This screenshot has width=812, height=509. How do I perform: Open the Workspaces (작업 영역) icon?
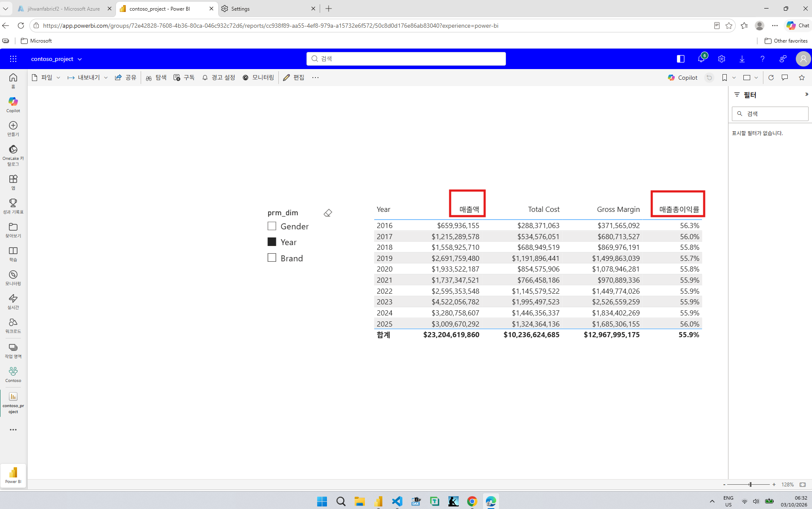pyautogui.click(x=13, y=350)
